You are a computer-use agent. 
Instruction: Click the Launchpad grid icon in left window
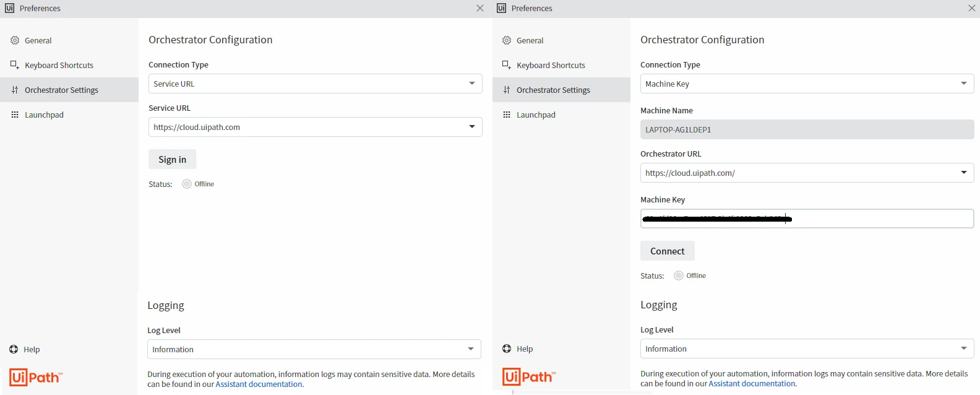(15, 115)
